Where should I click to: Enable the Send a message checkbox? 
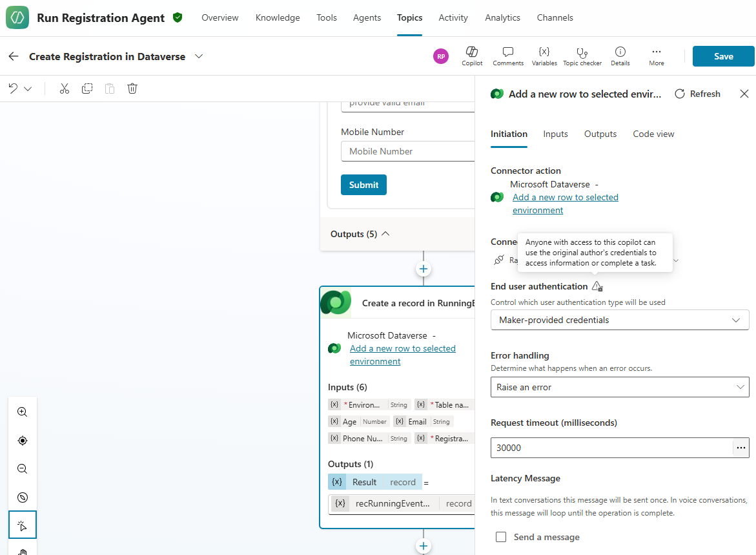(x=501, y=537)
